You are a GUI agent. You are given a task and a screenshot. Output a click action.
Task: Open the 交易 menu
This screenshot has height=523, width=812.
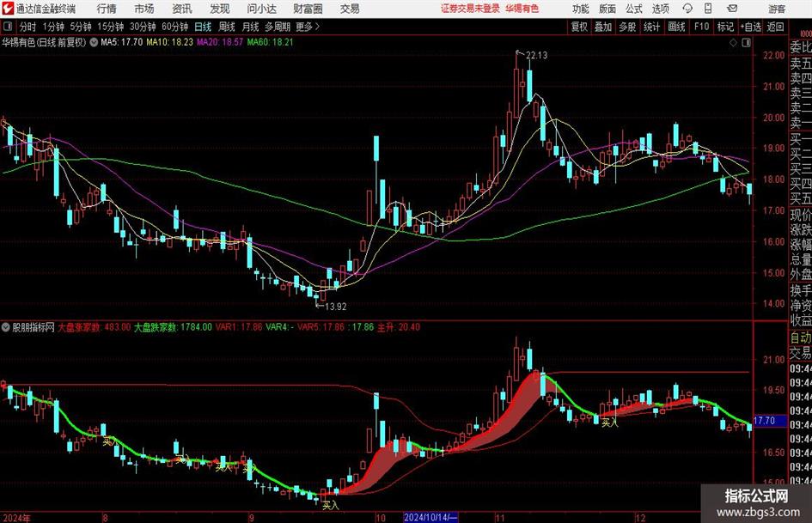click(350, 9)
